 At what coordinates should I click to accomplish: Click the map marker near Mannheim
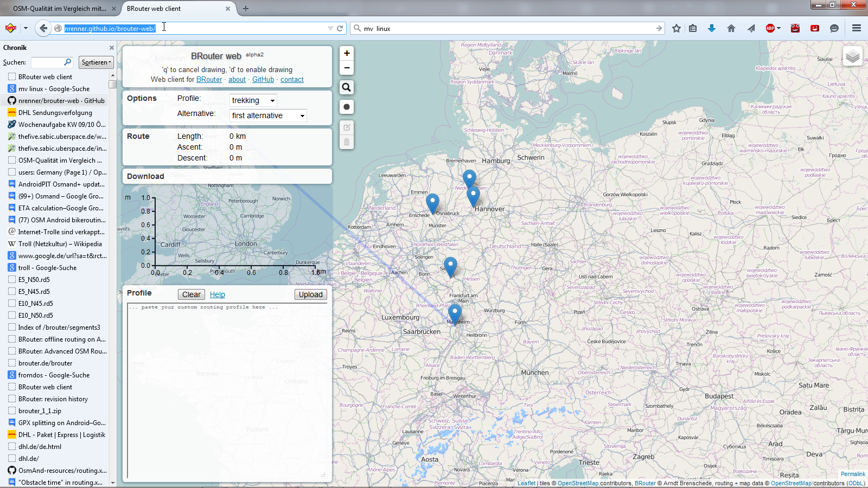pos(455,314)
